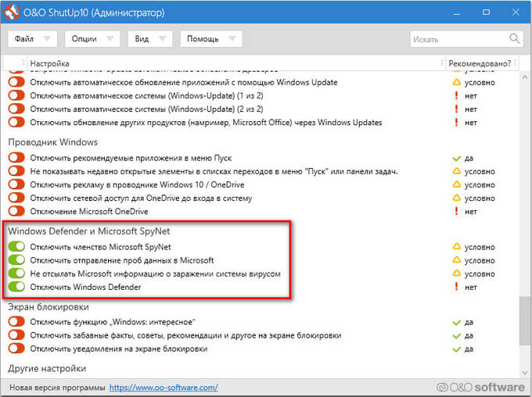This screenshot has width=532, height=397.
Task: Click the warning icon beside Windows Update apps row
Action: (x=457, y=82)
